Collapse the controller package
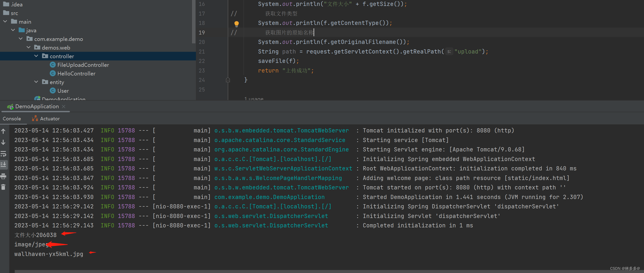644x273 pixels. [36, 56]
